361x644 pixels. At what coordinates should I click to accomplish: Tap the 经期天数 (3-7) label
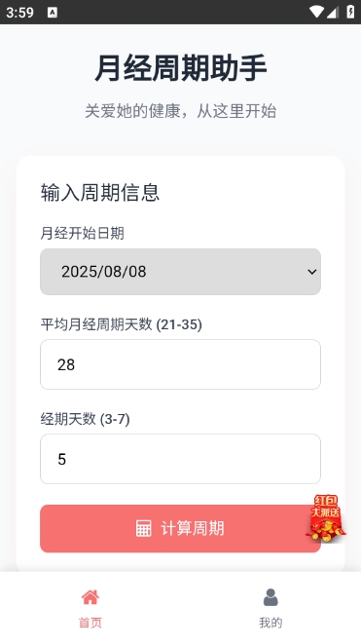[85, 419]
